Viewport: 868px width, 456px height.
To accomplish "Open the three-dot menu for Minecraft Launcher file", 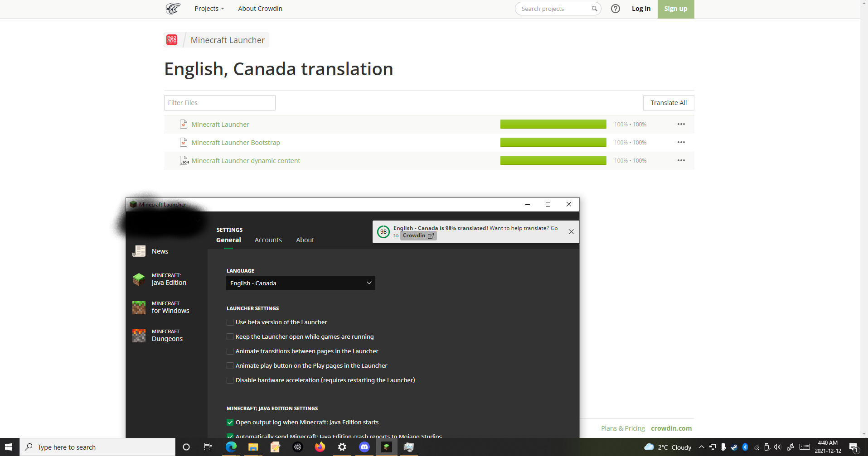I will click(681, 125).
